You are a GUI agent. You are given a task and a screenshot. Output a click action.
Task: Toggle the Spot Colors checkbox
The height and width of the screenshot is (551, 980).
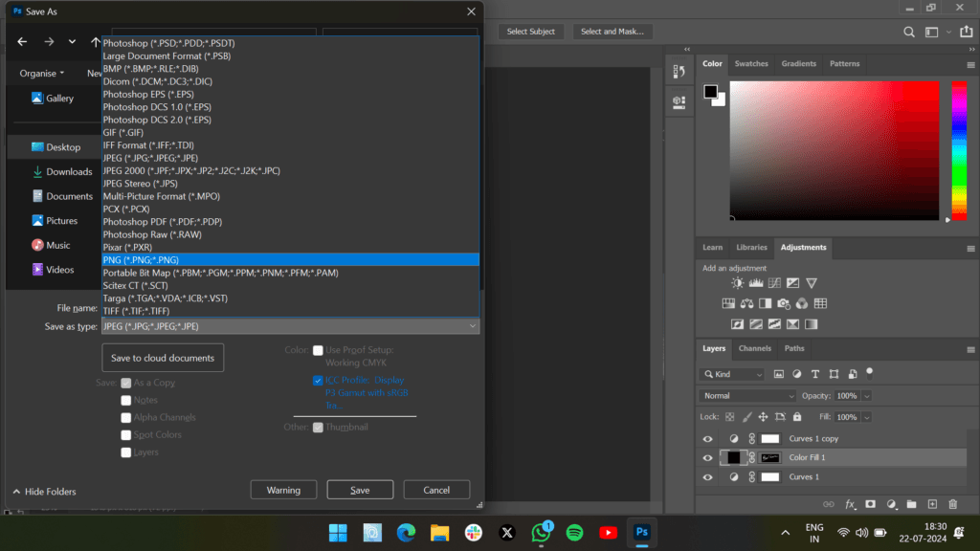[x=126, y=435]
